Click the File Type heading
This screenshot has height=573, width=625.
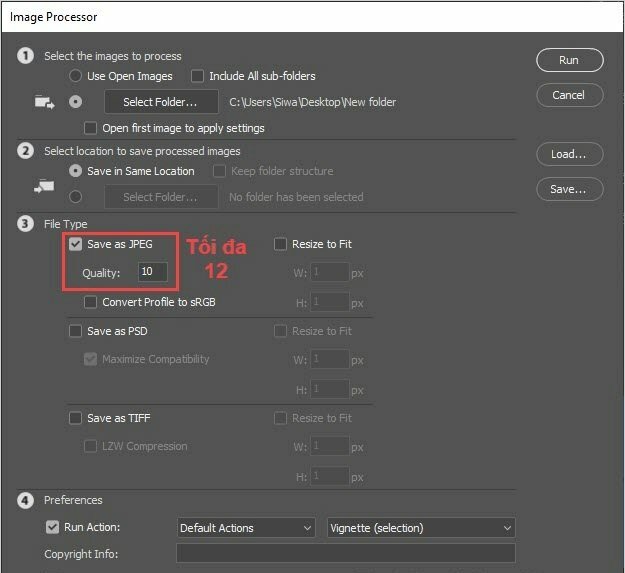[x=66, y=224]
